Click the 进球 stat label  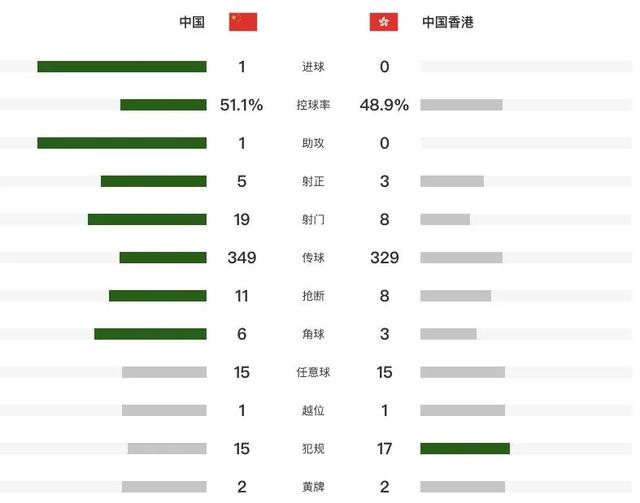[313, 67]
